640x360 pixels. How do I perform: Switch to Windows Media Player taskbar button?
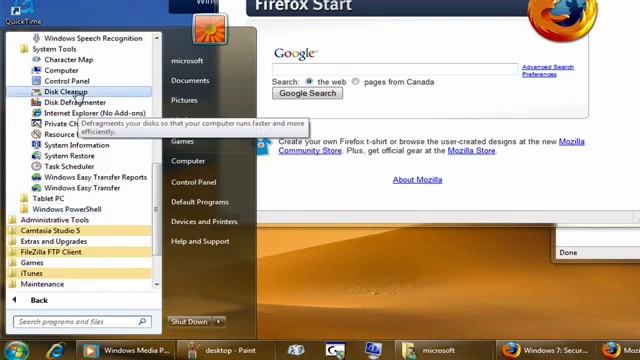pyautogui.click(x=127, y=351)
